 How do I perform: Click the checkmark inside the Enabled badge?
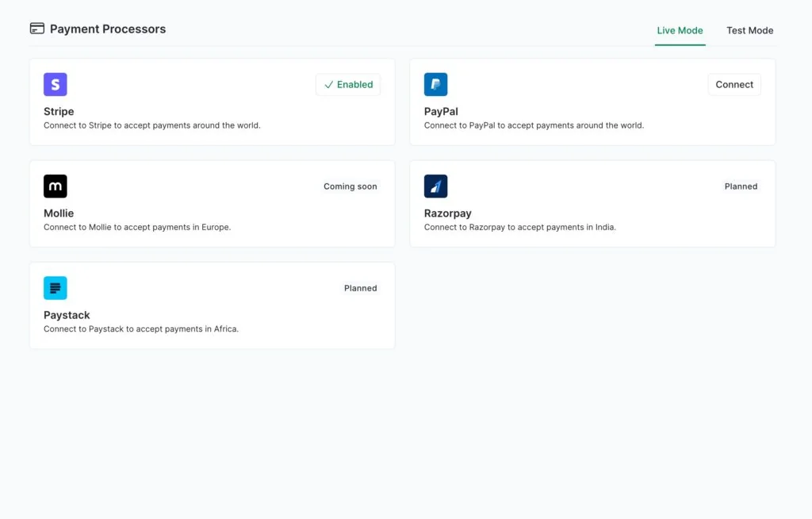327,84
